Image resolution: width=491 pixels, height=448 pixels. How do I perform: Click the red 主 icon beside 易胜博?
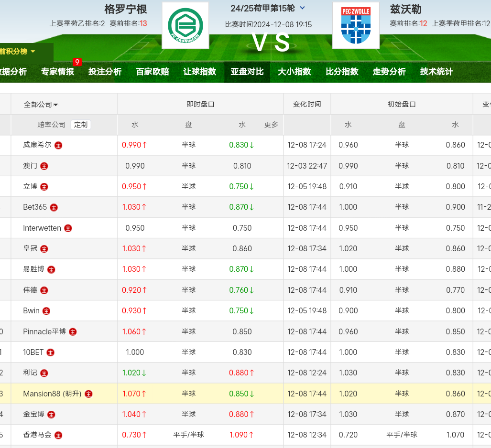(51, 270)
